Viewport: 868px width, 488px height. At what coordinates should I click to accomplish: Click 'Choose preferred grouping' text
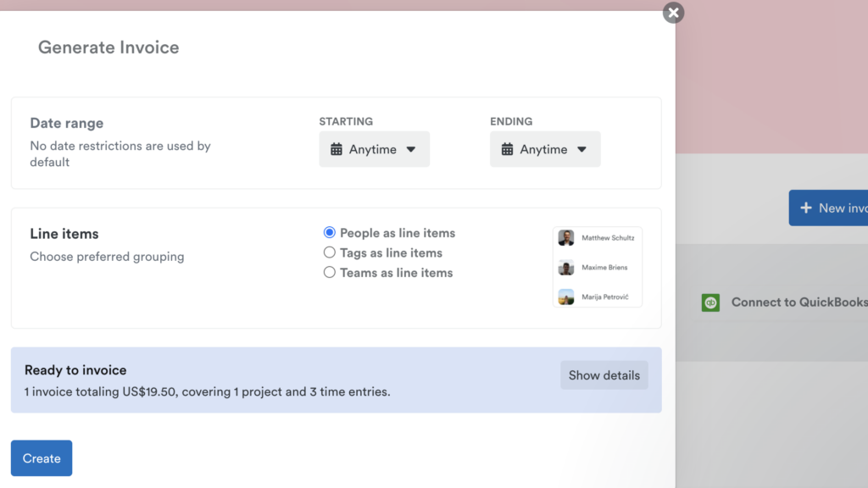coord(107,257)
